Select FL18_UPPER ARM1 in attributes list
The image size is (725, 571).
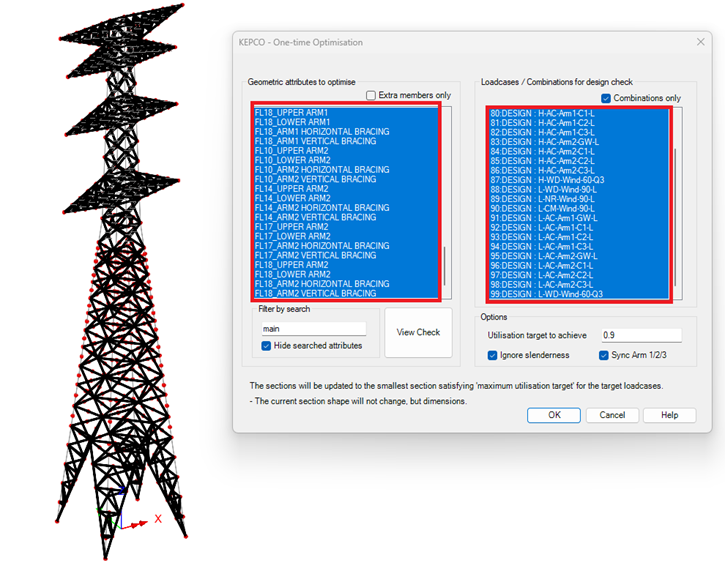click(305, 112)
